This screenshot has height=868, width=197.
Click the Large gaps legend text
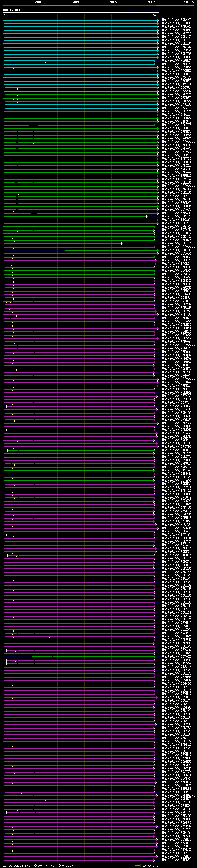click(13, 865)
